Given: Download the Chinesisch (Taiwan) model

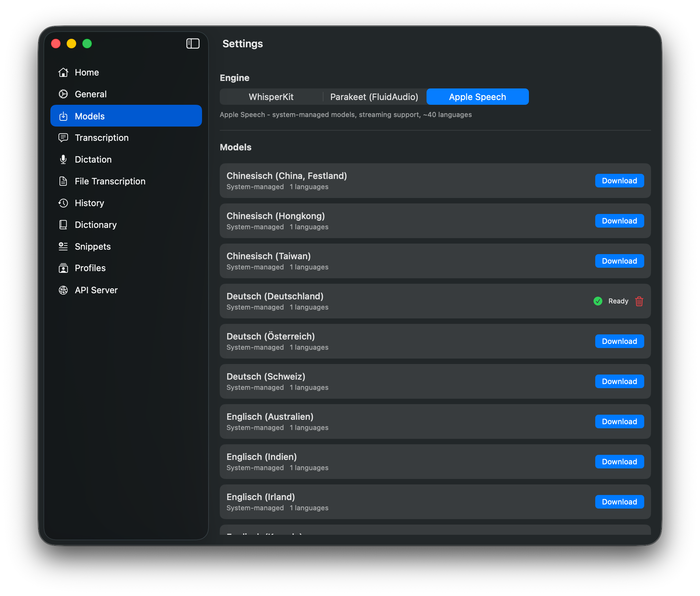Looking at the screenshot, I should [x=619, y=261].
